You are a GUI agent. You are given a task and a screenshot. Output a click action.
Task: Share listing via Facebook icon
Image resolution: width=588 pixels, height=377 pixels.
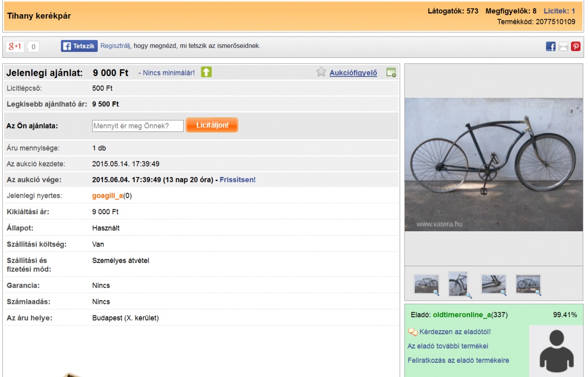(x=550, y=46)
